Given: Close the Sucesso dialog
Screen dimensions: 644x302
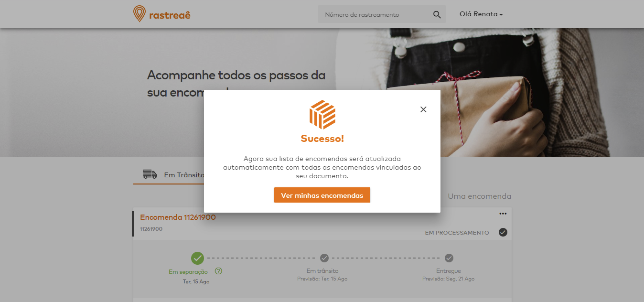Looking at the screenshot, I should point(423,109).
